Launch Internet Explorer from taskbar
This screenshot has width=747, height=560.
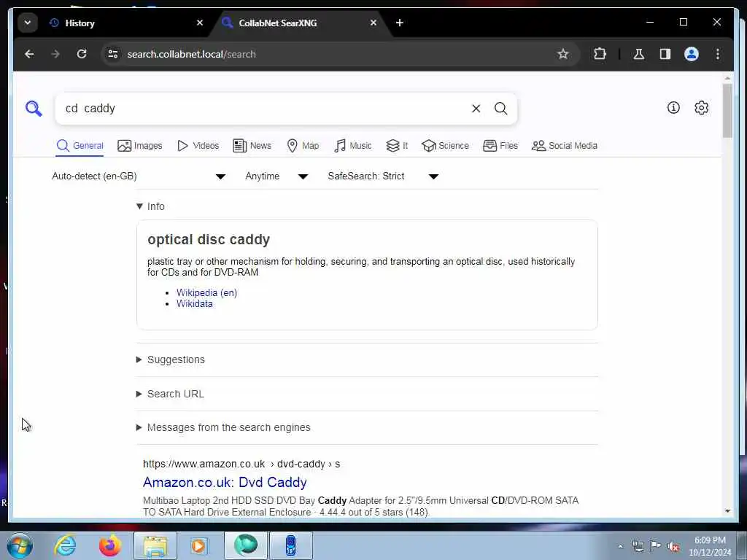click(x=65, y=545)
